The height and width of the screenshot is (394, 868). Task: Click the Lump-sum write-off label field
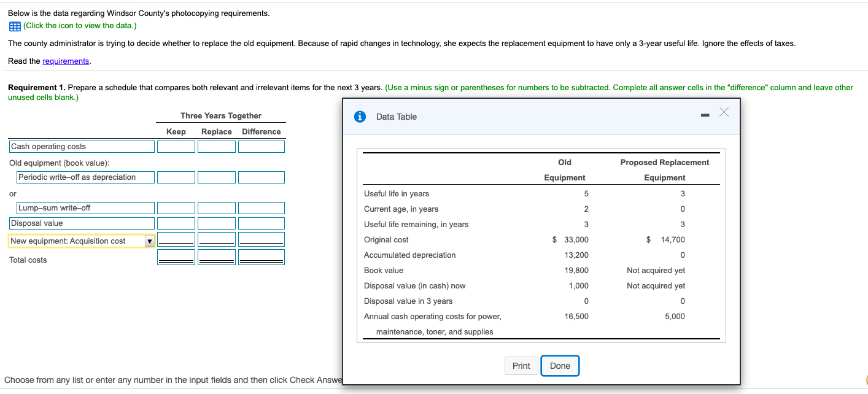[85, 208]
